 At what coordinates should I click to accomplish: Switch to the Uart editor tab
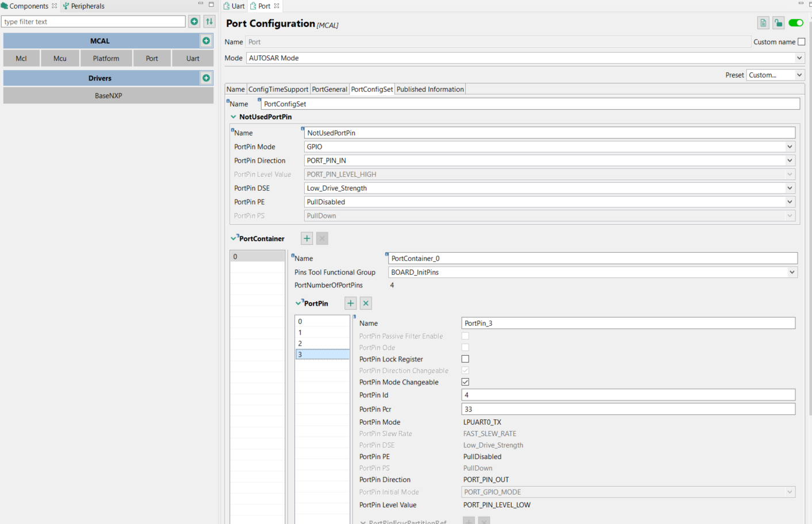tap(234, 6)
